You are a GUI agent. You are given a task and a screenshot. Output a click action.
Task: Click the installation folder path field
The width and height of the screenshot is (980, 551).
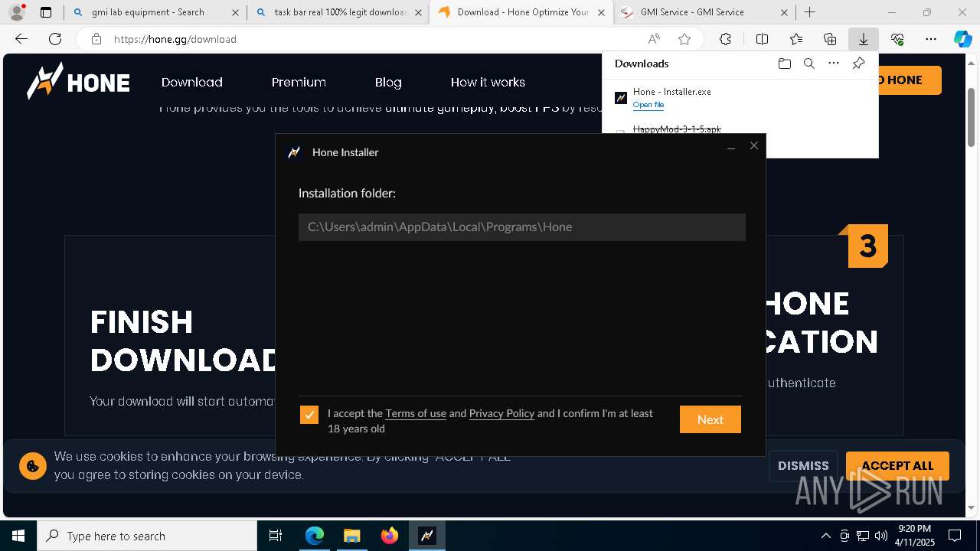[x=522, y=227]
